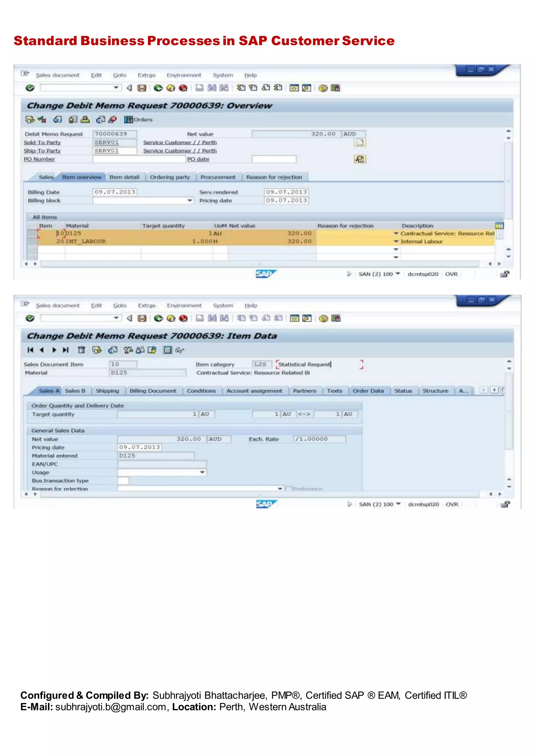Viewport: 535px width, 756px height.
Task: Open rejection reason dropdown for Internal Labour row
Action: coord(396,242)
